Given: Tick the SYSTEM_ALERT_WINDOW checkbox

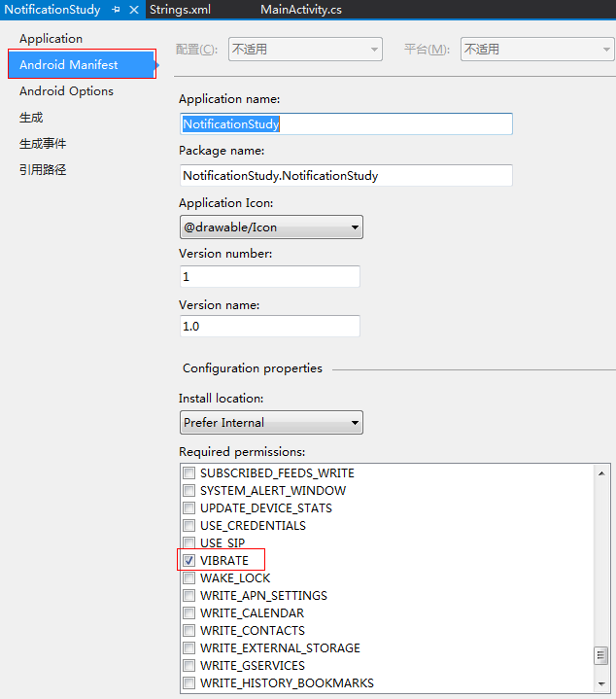Looking at the screenshot, I should tap(188, 490).
